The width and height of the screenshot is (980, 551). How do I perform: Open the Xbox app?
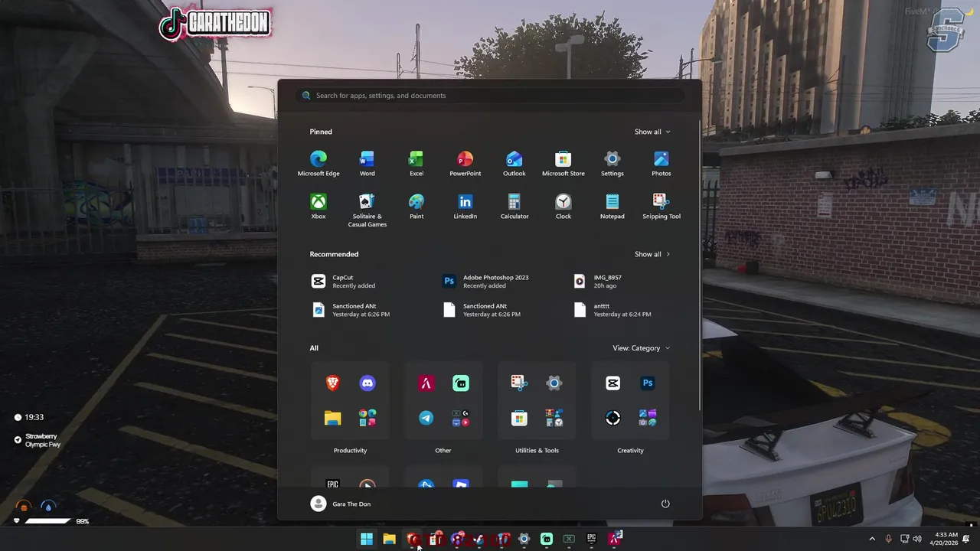coord(318,207)
